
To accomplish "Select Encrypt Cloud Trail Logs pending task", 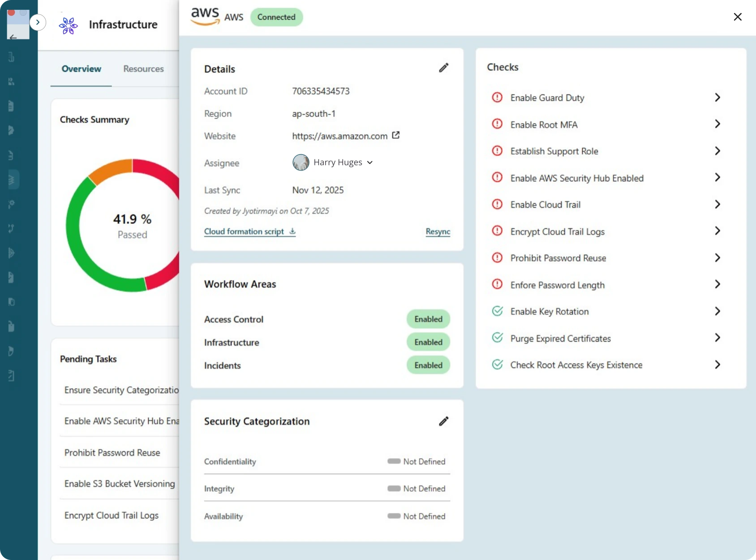I will tap(112, 515).
